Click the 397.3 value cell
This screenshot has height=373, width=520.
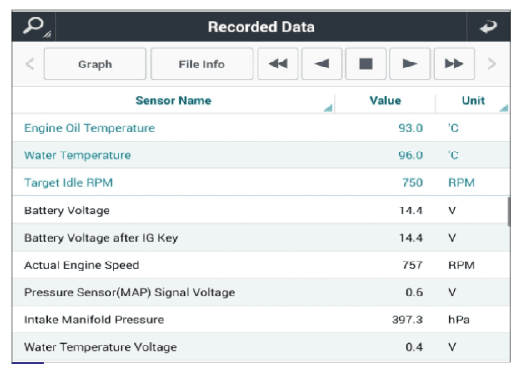[407, 320]
